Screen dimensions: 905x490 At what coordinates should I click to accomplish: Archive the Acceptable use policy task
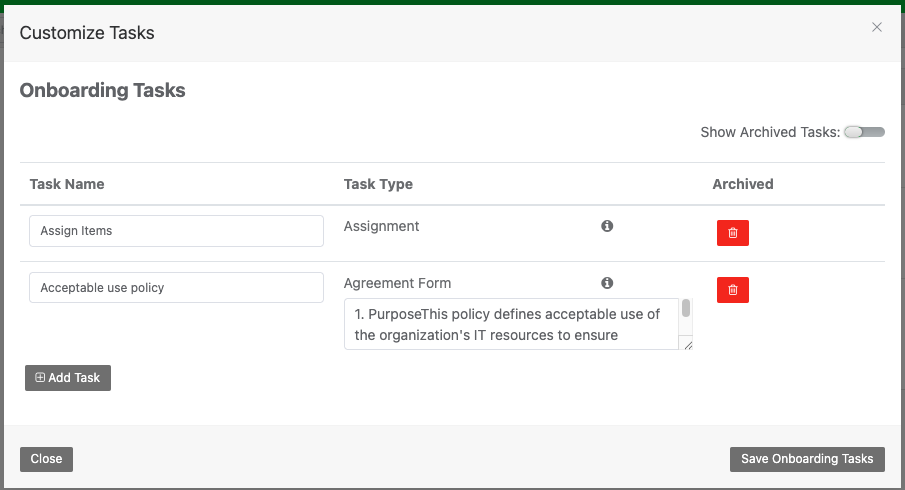(732, 290)
